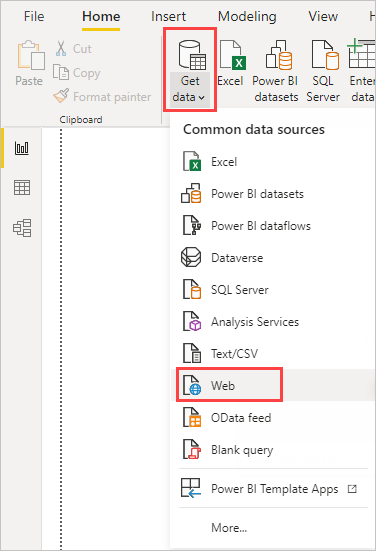The width and height of the screenshot is (376, 551).
Task: Select the Web data source
Action: [x=272, y=385]
